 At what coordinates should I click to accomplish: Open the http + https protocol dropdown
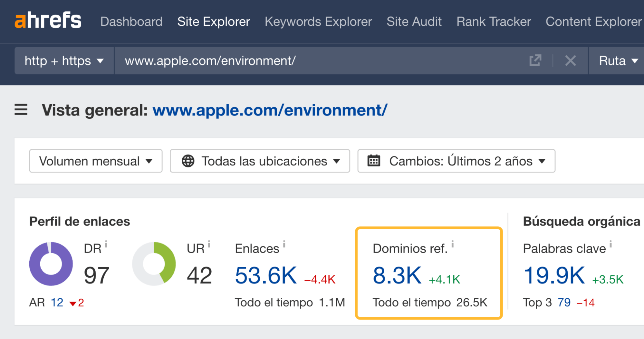64,61
